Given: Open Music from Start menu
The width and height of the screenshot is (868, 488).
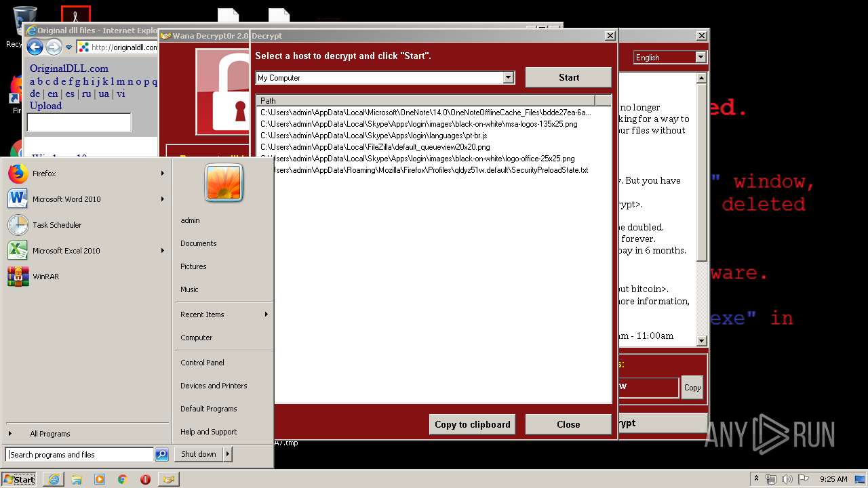Looking at the screenshot, I should coord(189,289).
